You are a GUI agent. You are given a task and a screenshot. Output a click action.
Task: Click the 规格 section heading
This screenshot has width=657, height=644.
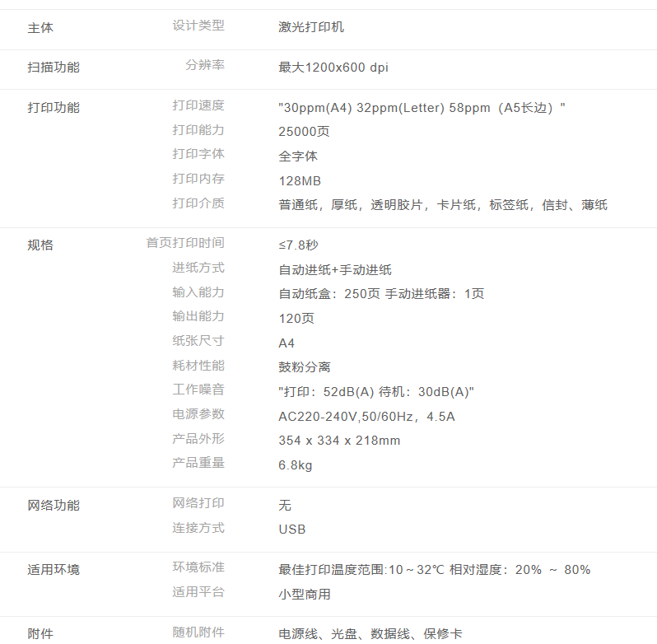pyautogui.click(x=40, y=245)
